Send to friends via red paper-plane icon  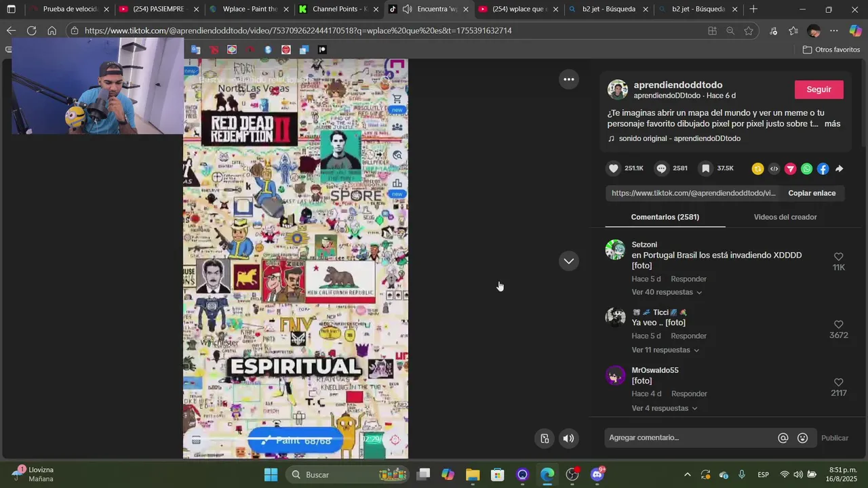coord(790,169)
